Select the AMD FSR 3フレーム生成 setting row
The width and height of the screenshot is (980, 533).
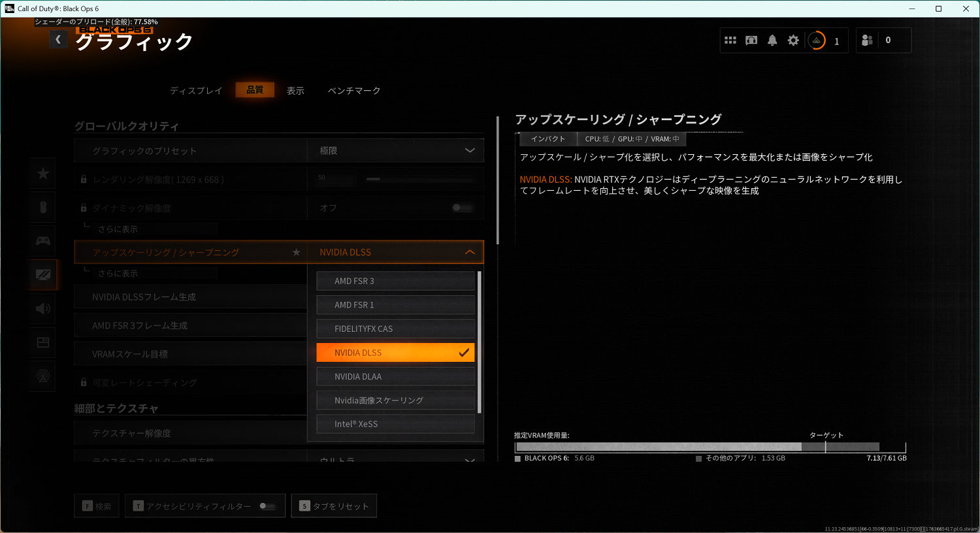click(x=190, y=326)
